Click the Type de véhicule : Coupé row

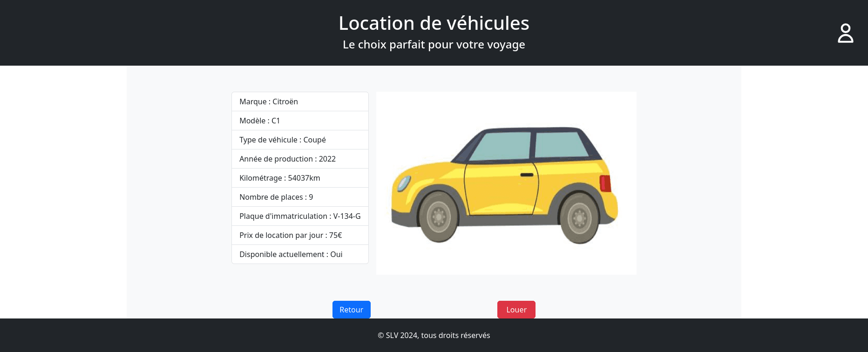300,140
